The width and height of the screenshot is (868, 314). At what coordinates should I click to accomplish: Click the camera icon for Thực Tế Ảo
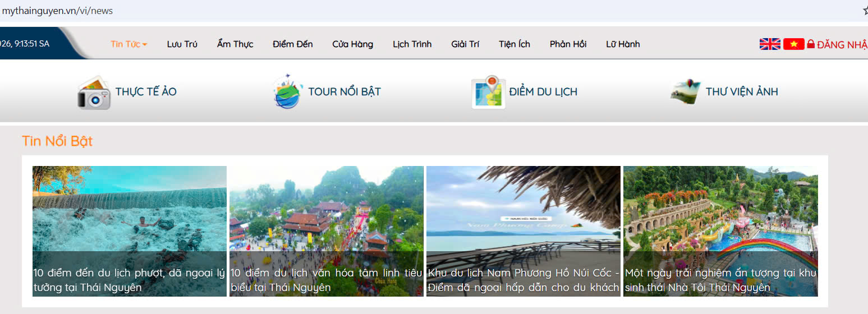[x=94, y=93]
